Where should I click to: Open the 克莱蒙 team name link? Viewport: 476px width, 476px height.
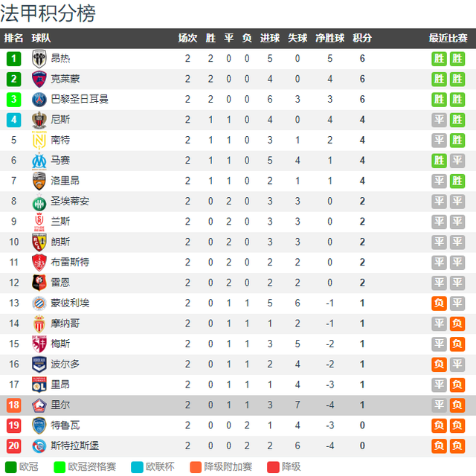coord(65,79)
